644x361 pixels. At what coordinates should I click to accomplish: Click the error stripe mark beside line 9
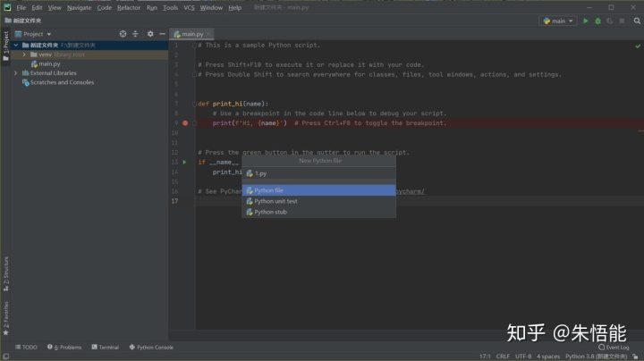[640, 131]
